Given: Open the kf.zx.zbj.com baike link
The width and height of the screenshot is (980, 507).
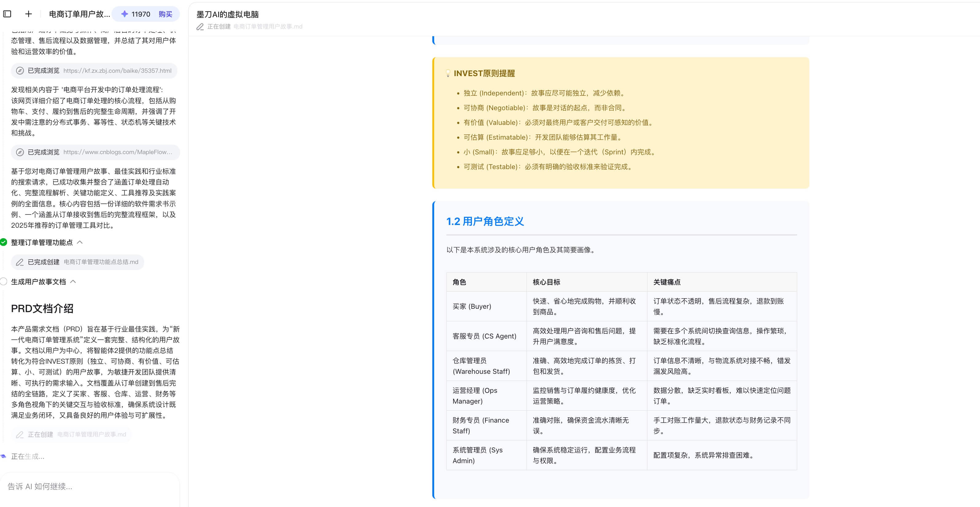Looking at the screenshot, I should (x=118, y=71).
